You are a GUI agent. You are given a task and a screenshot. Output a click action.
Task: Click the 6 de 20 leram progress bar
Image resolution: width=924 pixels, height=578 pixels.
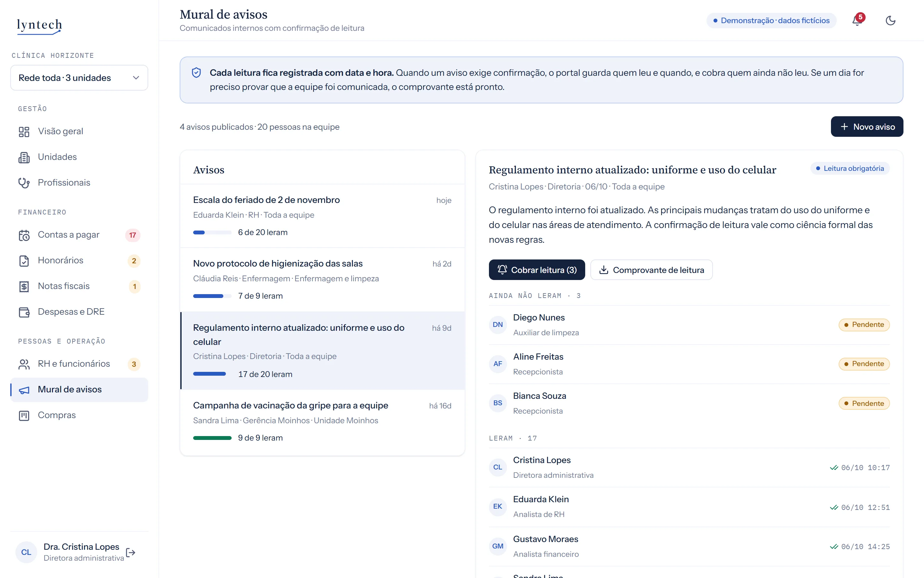point(212,232)
